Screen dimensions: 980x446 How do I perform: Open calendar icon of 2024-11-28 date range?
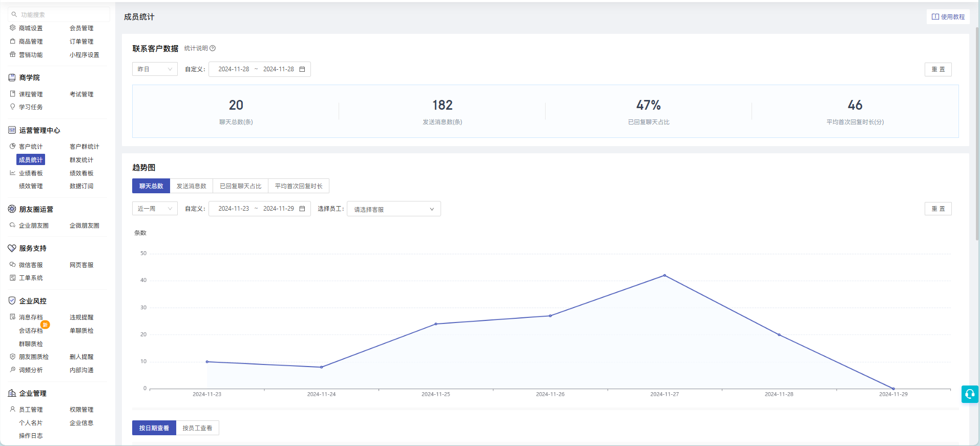(302, 69)
